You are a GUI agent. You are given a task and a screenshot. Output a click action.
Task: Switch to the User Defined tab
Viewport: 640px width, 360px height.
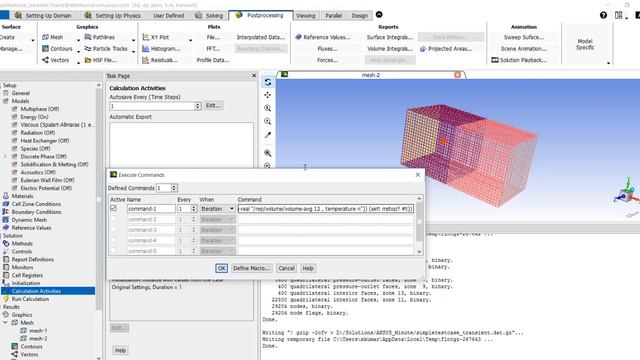(169, 16)
